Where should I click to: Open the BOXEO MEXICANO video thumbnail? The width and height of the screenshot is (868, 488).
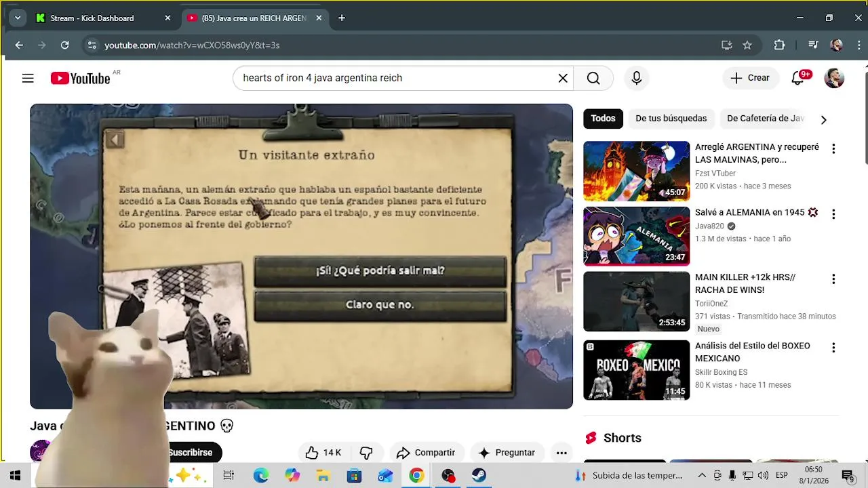pos(636,370)
